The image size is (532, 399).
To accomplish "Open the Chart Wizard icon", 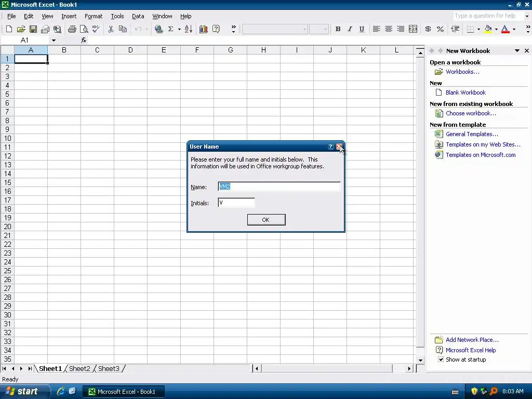I will pyautogui.click(x=204, y=29).
